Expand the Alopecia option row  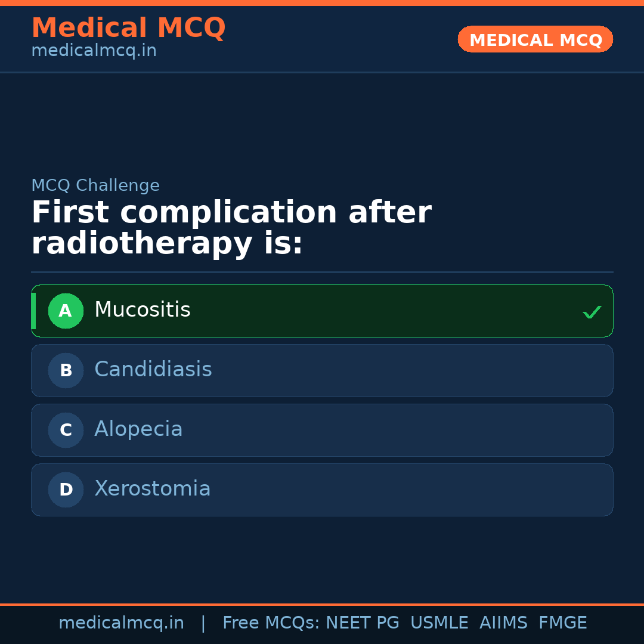click(x=322, y=430)
